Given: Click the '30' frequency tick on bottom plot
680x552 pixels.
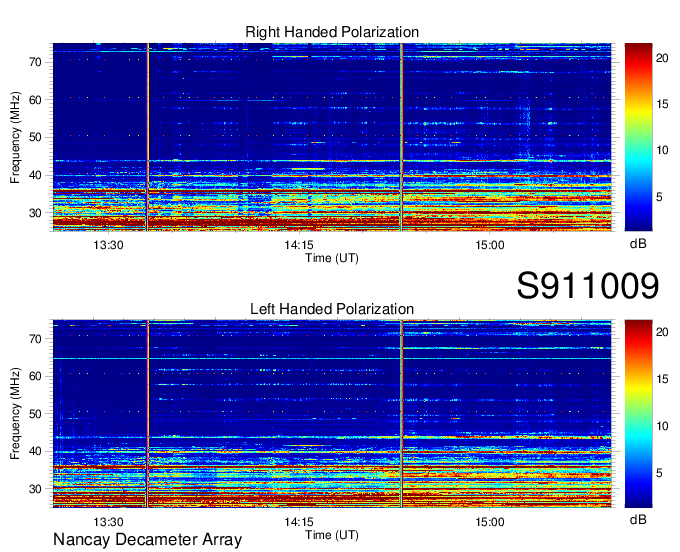Looking at the screenshot, I should tap(36, 490).
